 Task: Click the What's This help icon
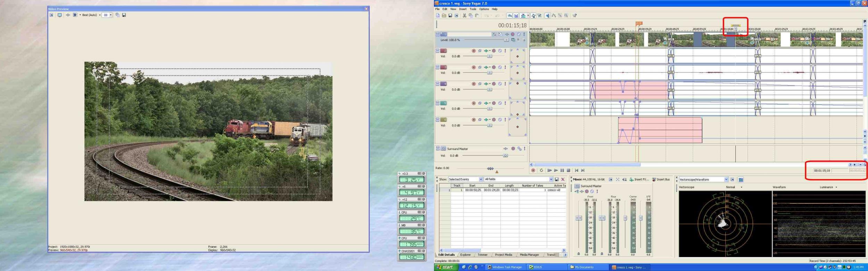click(575, 16)
